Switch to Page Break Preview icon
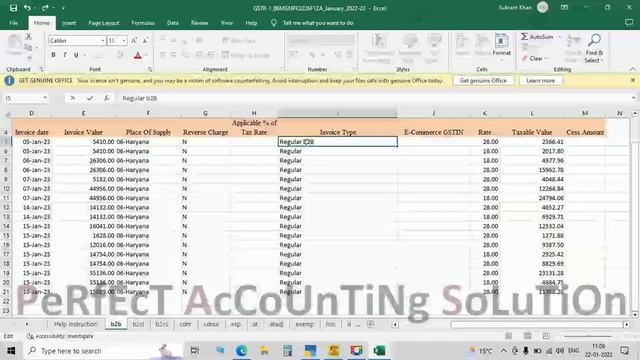The width and height of the screenshot is (640, 360). coord(546,336)
